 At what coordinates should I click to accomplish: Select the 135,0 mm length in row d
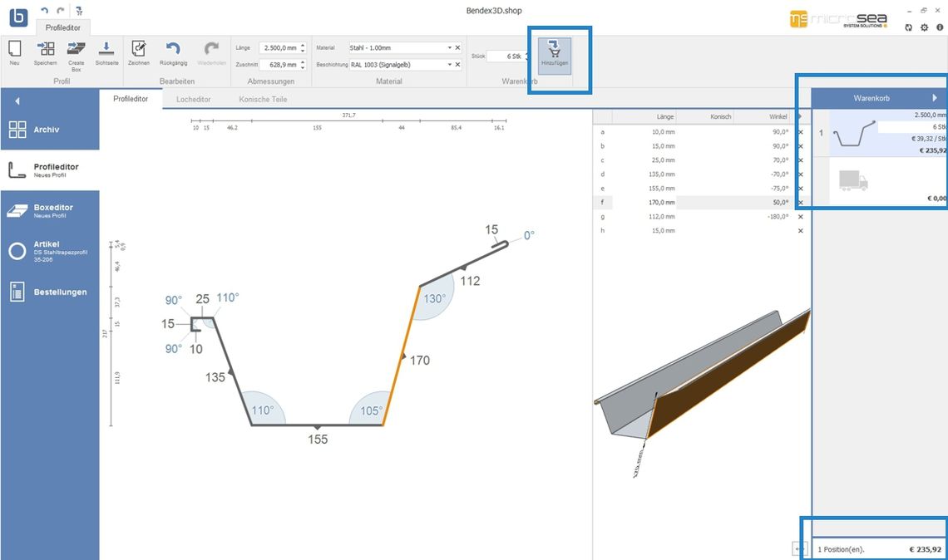(x=662, y=174)
